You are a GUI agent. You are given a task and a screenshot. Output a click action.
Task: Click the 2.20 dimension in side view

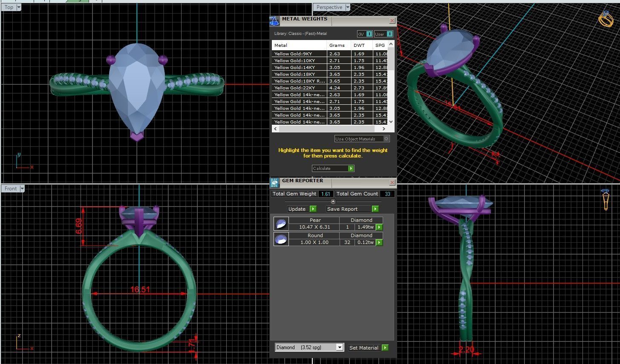(466, 350)
